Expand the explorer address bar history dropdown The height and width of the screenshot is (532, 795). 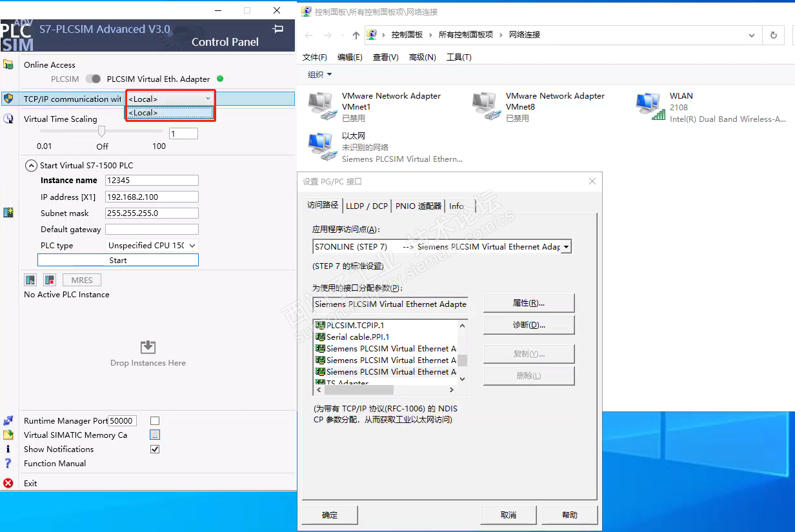click(x=752, y=35)
